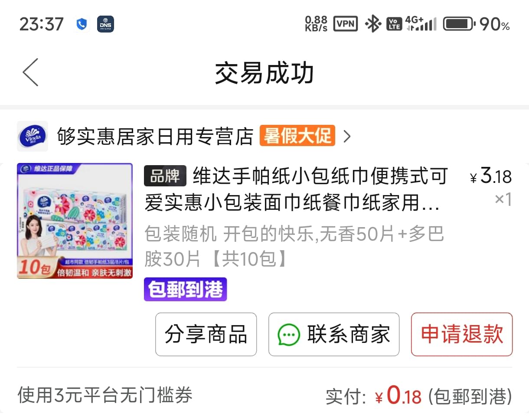Tap the DNS app notification icon
Screen dimensions: 529x420
[105, 24]
